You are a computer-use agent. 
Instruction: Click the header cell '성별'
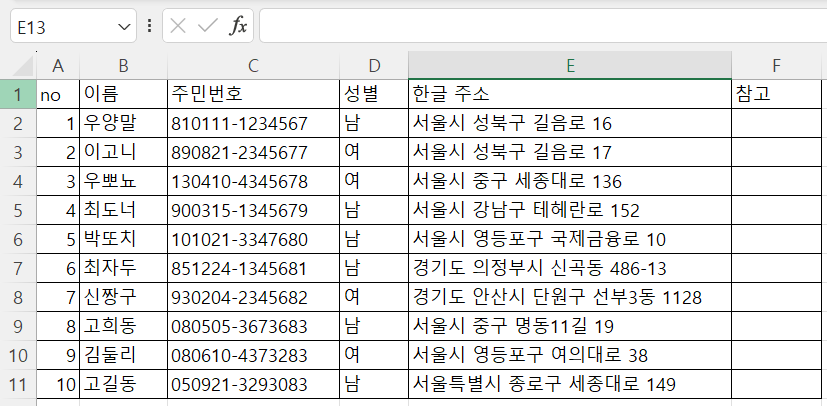pos(374,94)
